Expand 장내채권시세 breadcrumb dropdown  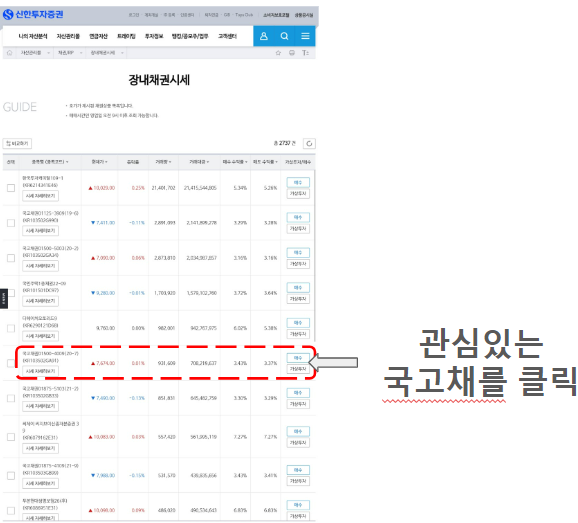point(122,53)
